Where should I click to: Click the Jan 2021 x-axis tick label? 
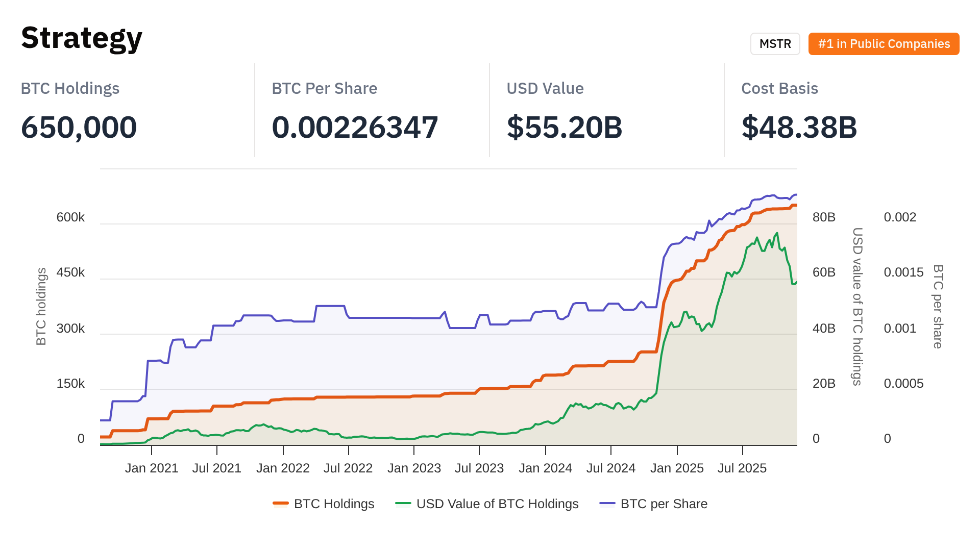tap(152, 468)
